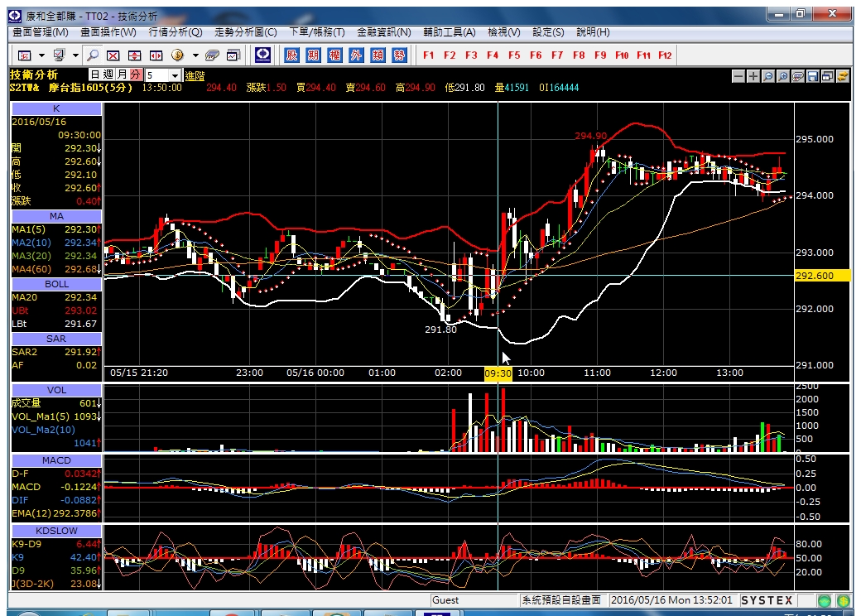Click the 期 futures quick button
This screenshot has height=616, width=861.
(x=313, y=55)
